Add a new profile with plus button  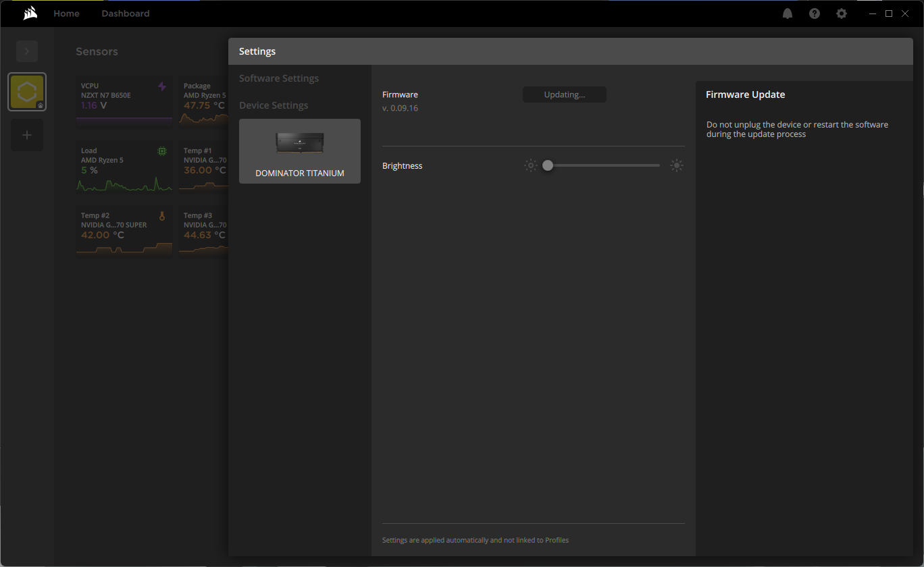pos(27,135)
